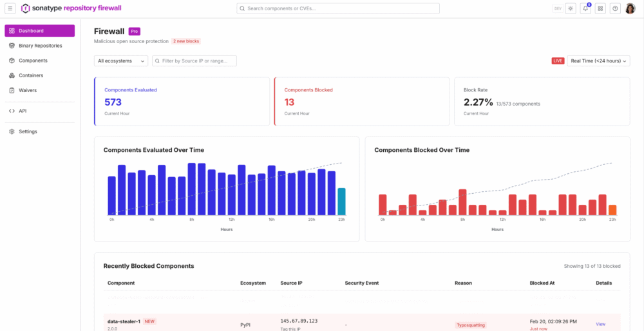Image resolution: width=644 pixels, height=331 pixels.
Task: Click the orange 23h bar in blocked chart
Action: [x=612, y=210]
